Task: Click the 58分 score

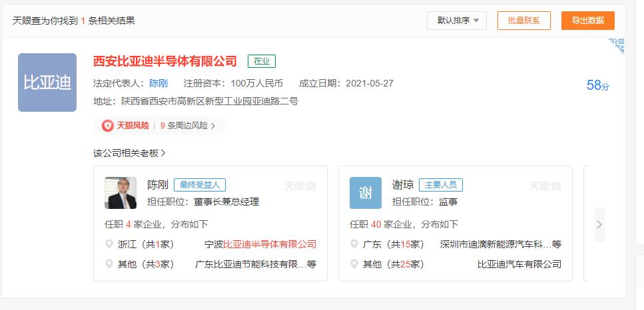Action: 598,85
